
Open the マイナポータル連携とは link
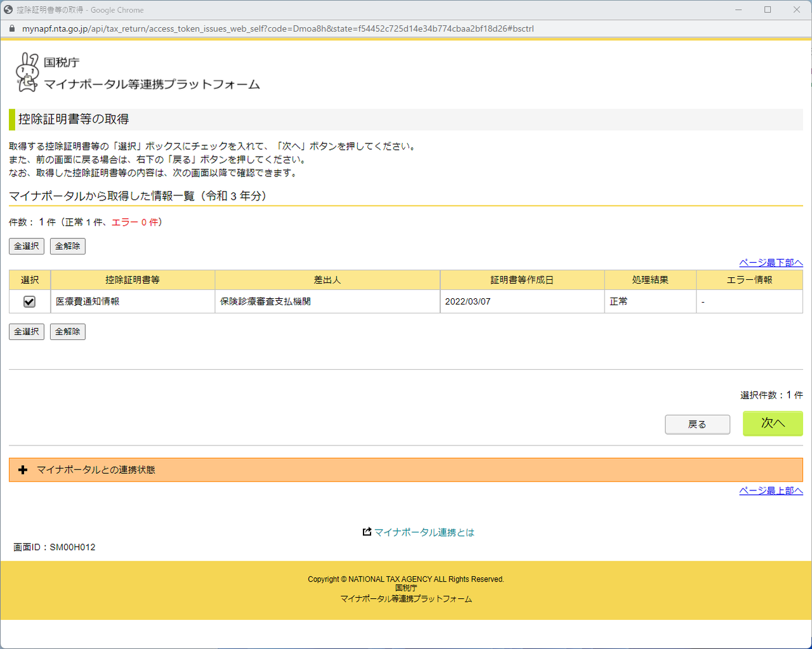(x=424, y=532)
